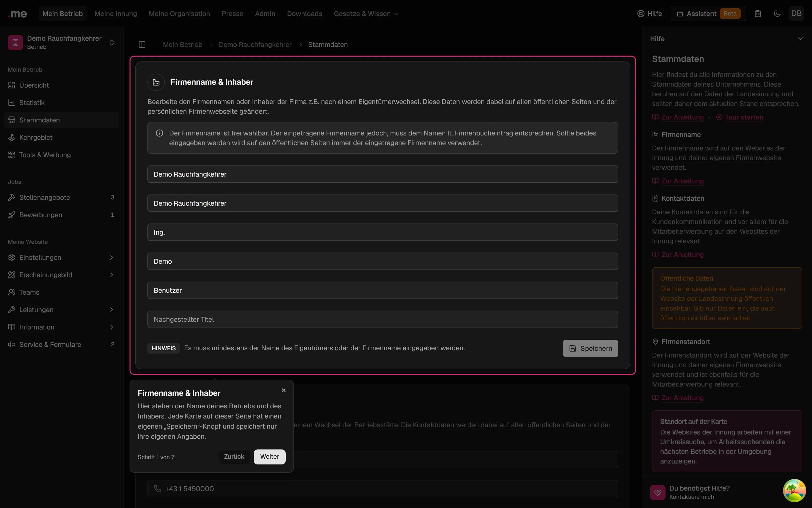Image resolution: width=812 pixels, height=508 pixels.
Task: Open the palm tree chat widget icon
Action: point(794,491)
